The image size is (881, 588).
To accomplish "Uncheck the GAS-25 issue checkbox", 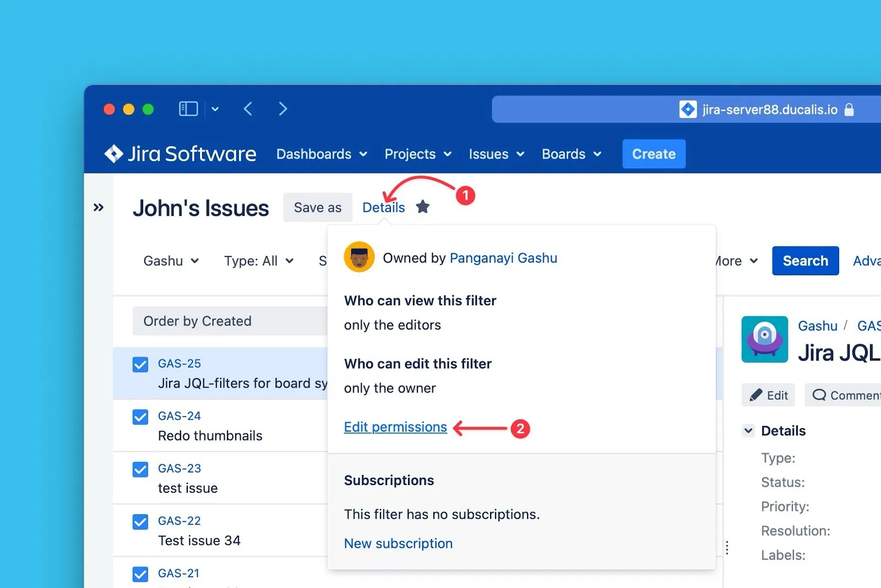I will [140, 364].
